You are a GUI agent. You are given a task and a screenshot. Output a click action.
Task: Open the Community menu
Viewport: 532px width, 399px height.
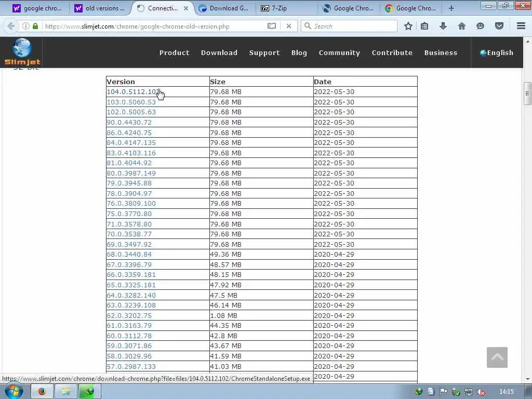(339, 52)
